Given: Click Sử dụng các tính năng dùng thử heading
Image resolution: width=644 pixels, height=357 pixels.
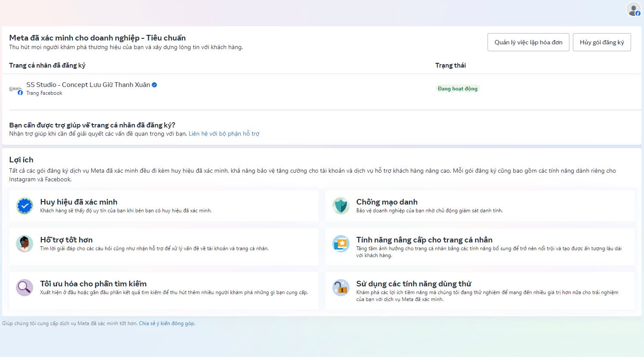Looking at the screenshot, I should coord(414,284).
